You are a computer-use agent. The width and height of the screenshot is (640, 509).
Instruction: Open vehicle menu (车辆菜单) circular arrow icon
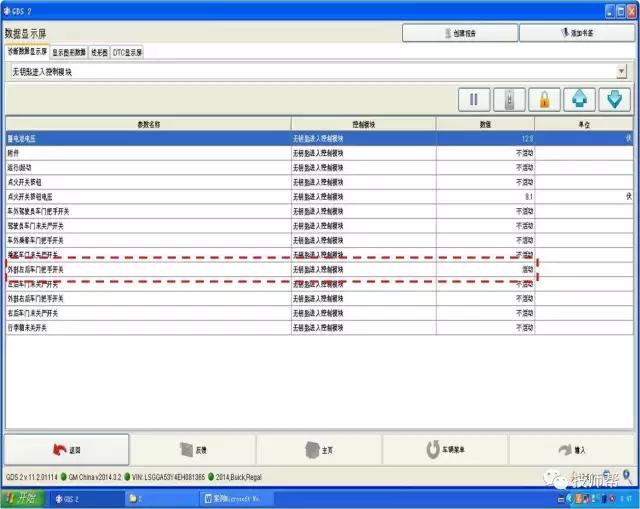click(x=433, y=450)
